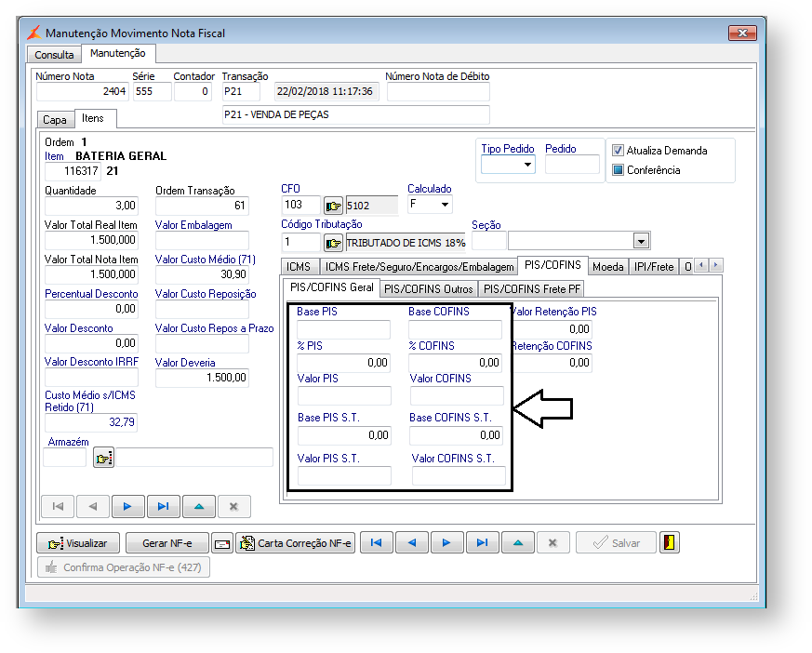The height and width of the screenshot is (653, 812).
Task: Click the Base PIS input field
Action: pos(343,329)
